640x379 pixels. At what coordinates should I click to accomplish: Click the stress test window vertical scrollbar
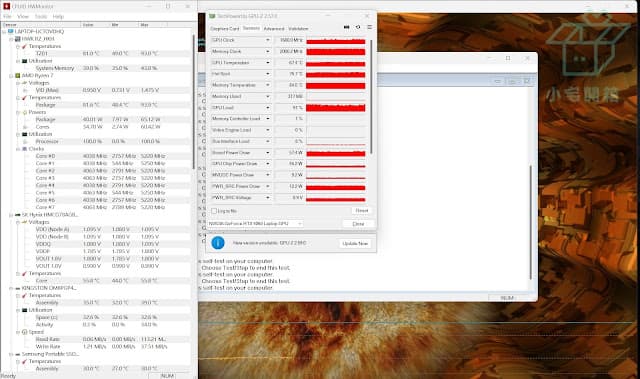tap(531, 222)
